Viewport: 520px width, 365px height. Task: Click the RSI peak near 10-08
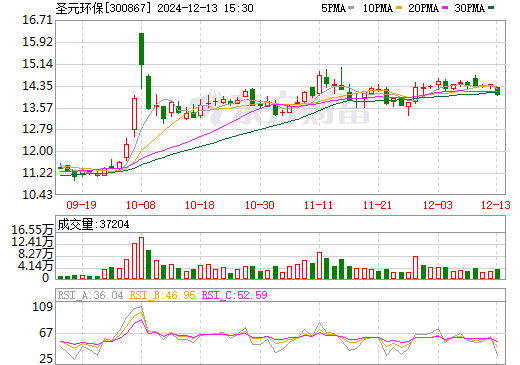pos(141,307)
